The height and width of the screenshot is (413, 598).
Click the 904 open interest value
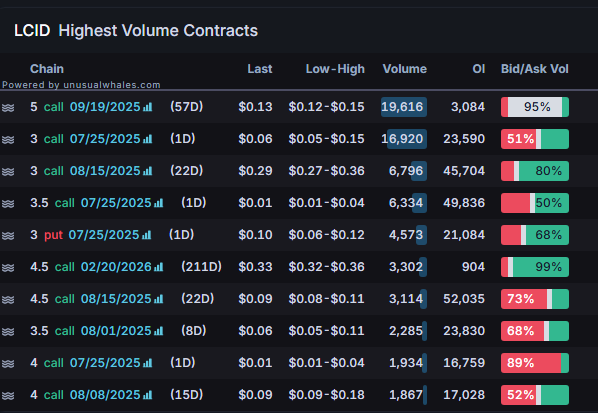point(473,267)
